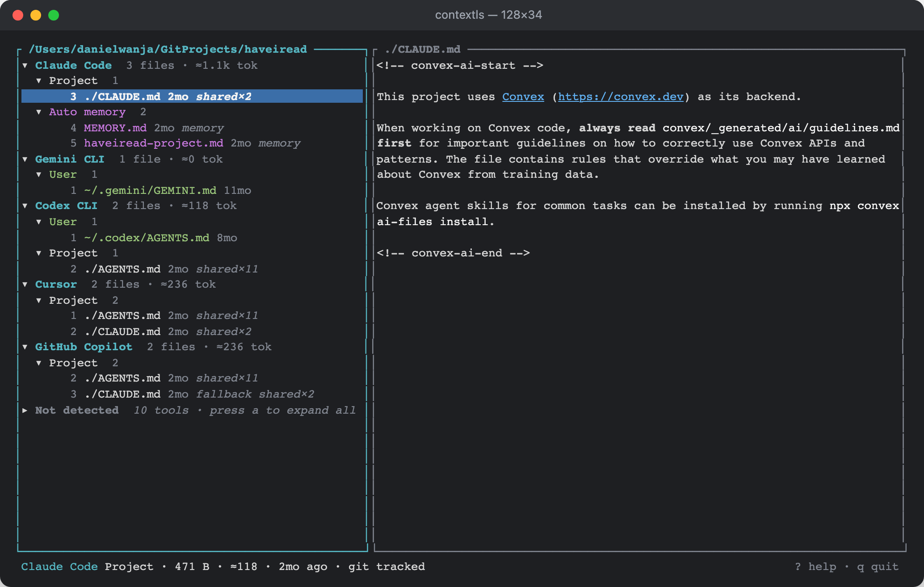This screenshot has width=924, height=587.
Task: Collapse the GitHub Copilot group triangle
Action: 25,347
